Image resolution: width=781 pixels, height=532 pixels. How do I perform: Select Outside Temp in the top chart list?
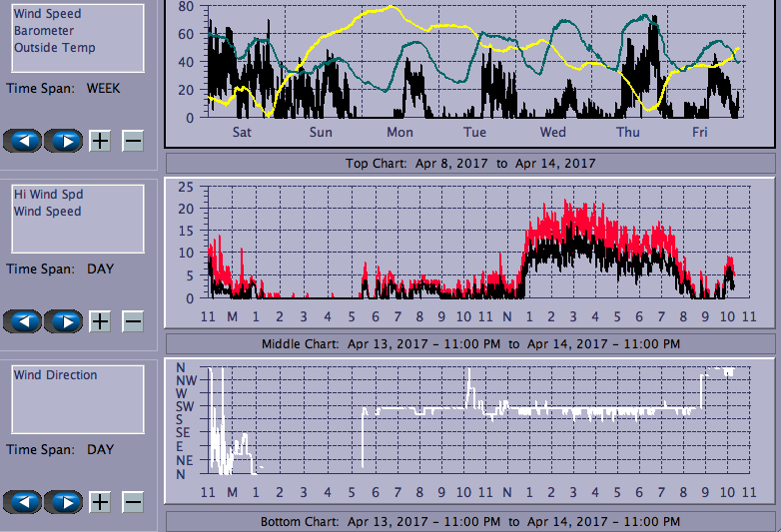(54, 48)
